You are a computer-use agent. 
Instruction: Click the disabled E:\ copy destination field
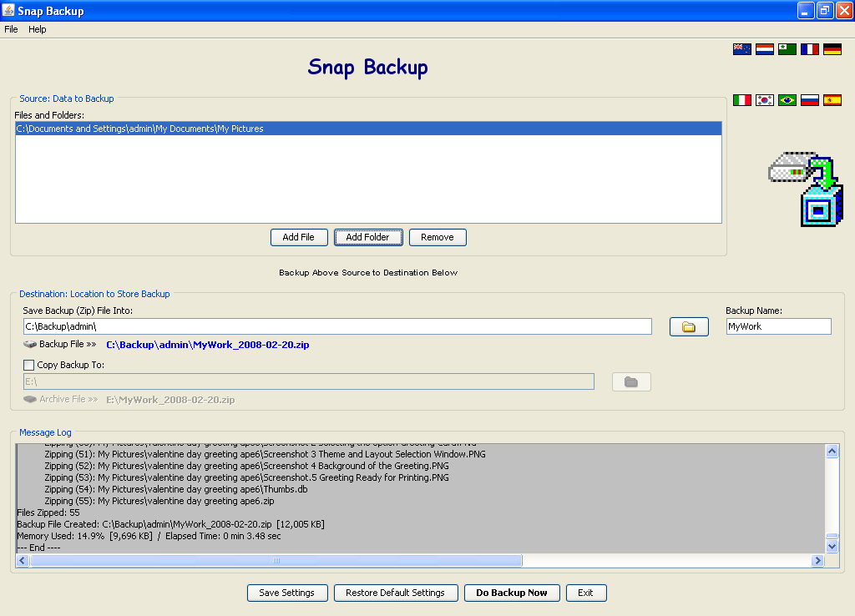tap(309, 381)
